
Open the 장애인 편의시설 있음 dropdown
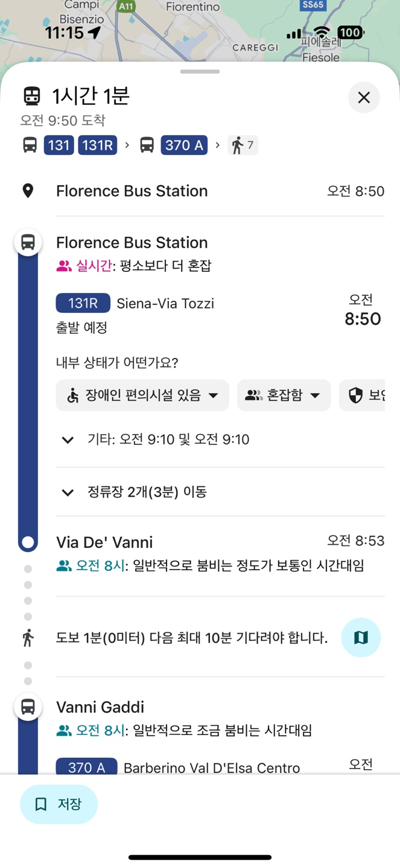point(142,395)
